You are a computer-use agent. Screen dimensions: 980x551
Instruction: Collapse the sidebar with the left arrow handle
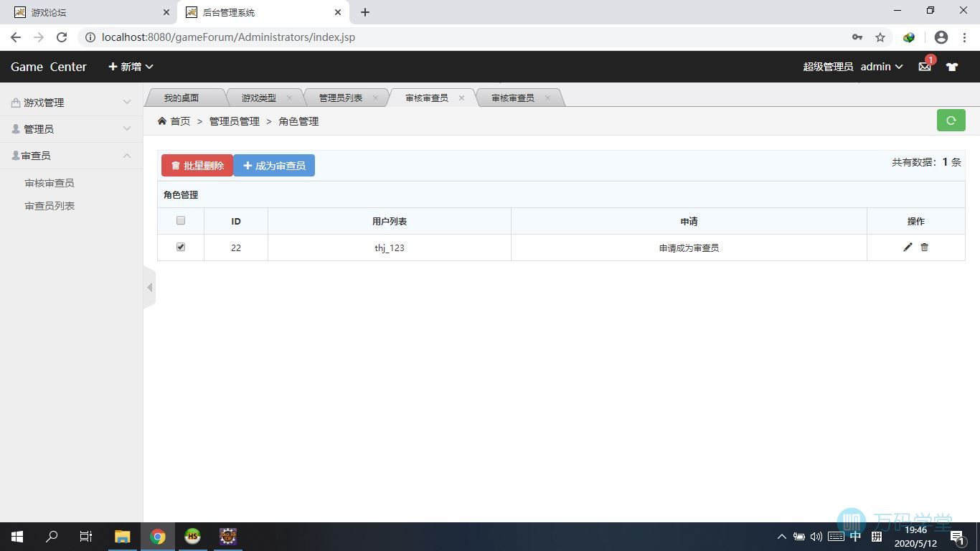click(x=149, y=288)
